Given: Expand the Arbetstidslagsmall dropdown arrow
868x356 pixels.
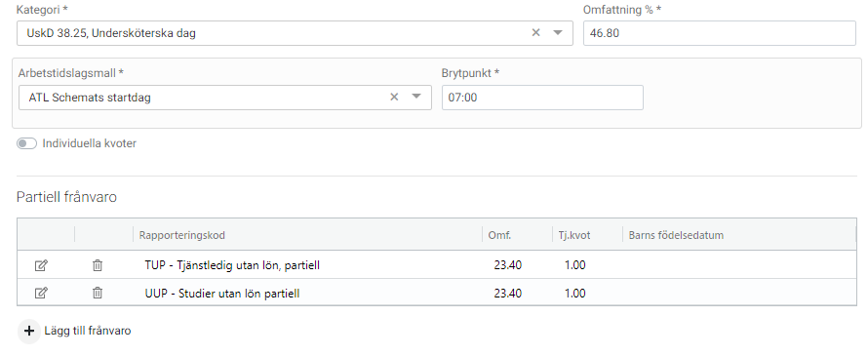Looking at the screenshot, I should (416, 98).
